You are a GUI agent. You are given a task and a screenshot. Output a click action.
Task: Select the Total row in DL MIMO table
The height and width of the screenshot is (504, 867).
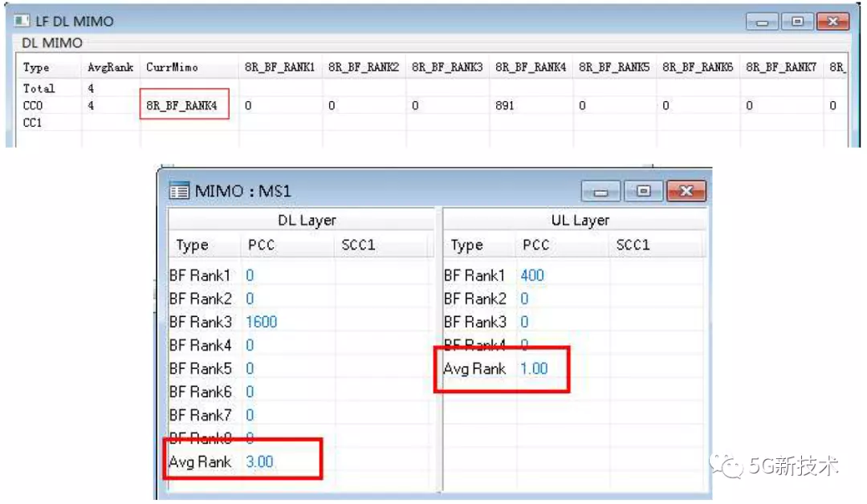[431, 88]
